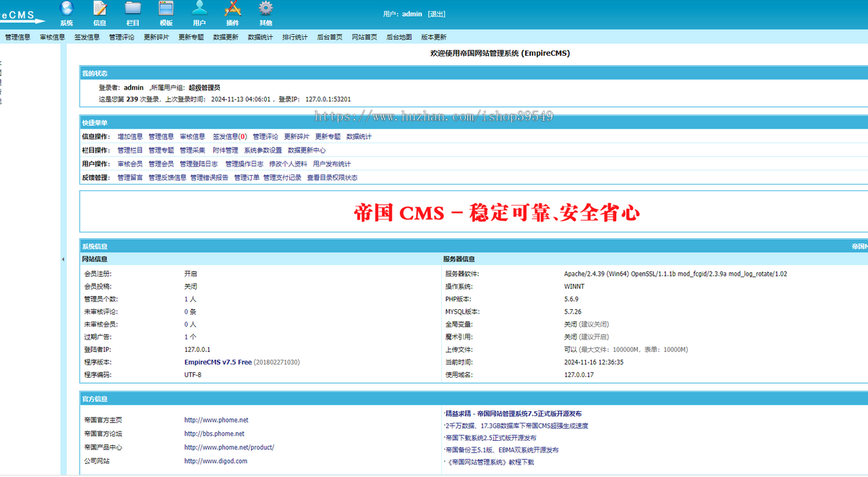Click the 未审核评论 0 条 count link

click(190, 311)
